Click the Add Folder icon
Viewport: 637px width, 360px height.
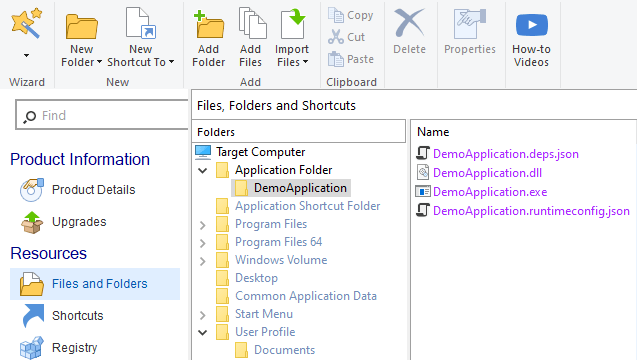coord(209,25)
